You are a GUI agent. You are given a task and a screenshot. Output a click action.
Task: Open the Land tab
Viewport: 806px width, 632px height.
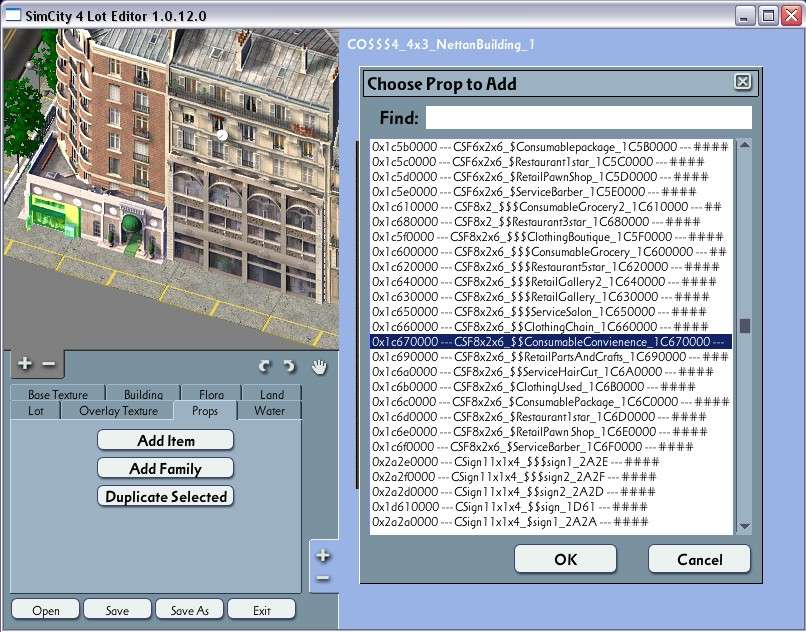[272, 394]
